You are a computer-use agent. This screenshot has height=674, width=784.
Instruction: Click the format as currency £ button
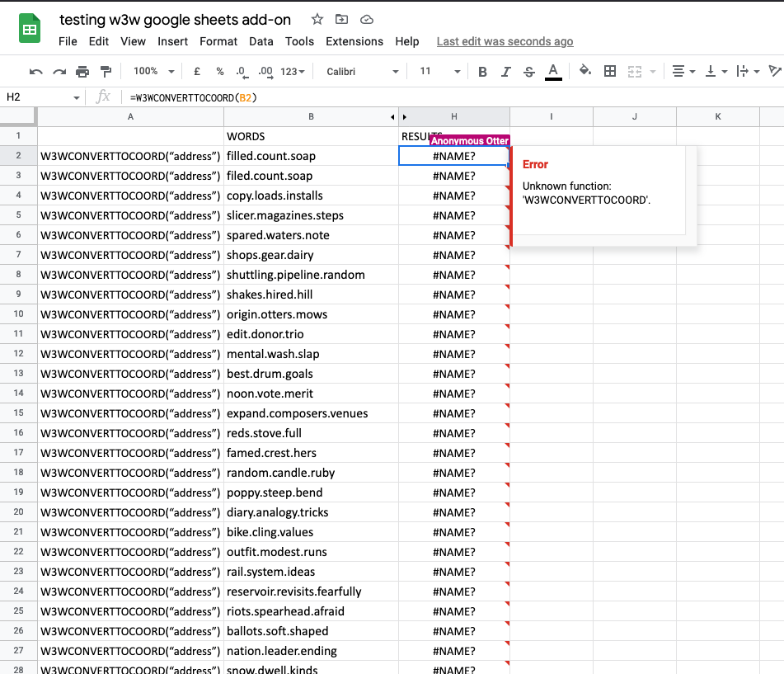point(197,72)
